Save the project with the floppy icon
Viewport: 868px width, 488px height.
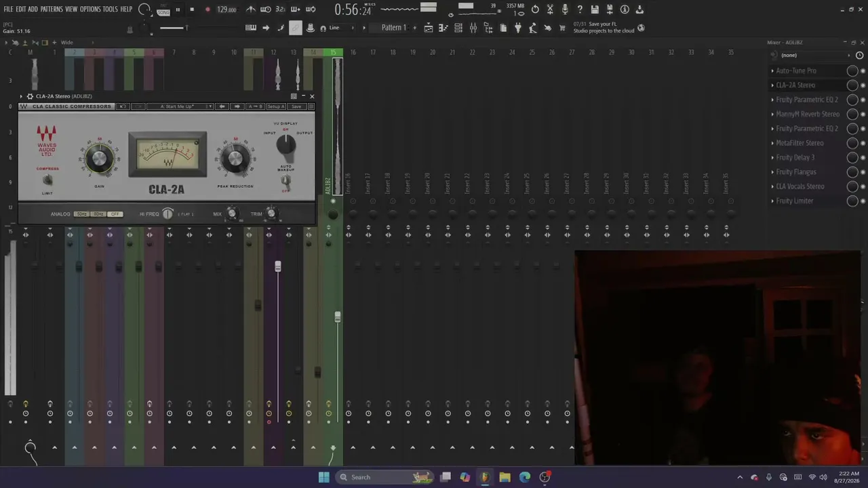coord(595,9)
